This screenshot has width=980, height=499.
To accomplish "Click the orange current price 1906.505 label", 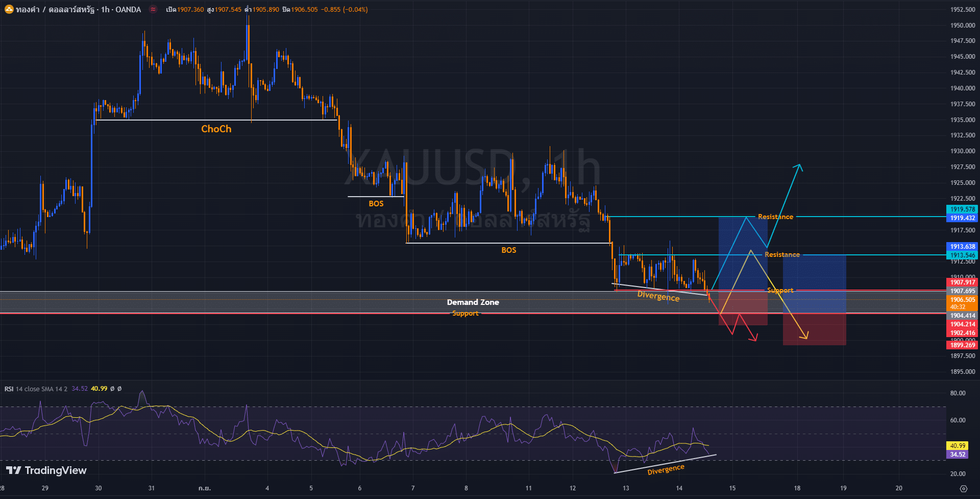I will point(962,300).
